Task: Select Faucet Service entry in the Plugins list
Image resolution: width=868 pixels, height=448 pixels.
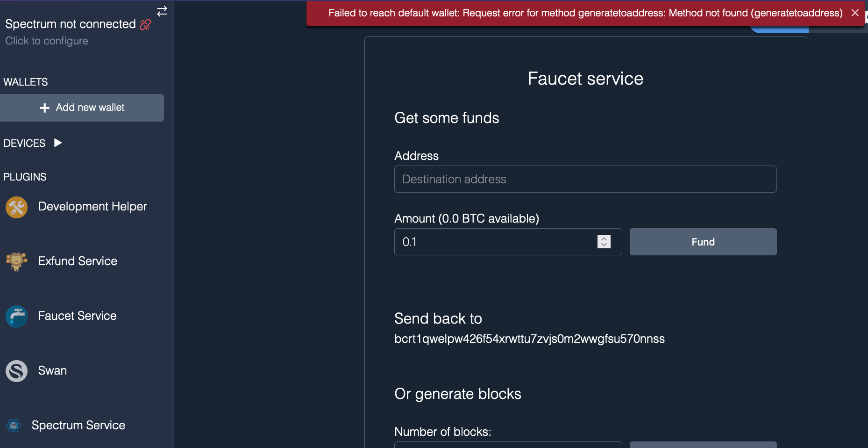Action: pos(77,316)
